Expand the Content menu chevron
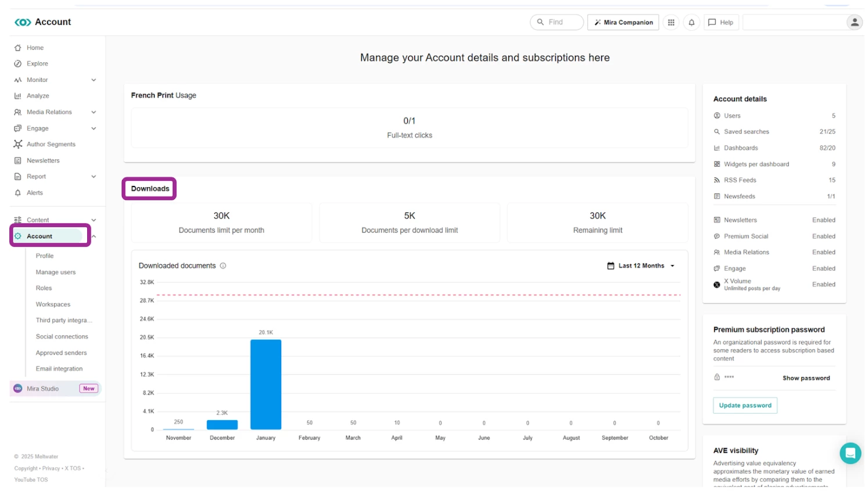This screenshot has width=868, height=501. pyautogui.click(x=94, y=220)
